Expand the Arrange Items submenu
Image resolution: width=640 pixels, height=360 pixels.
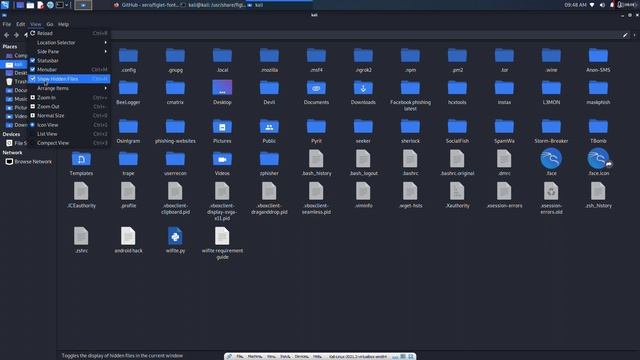(x=69, y=88)
